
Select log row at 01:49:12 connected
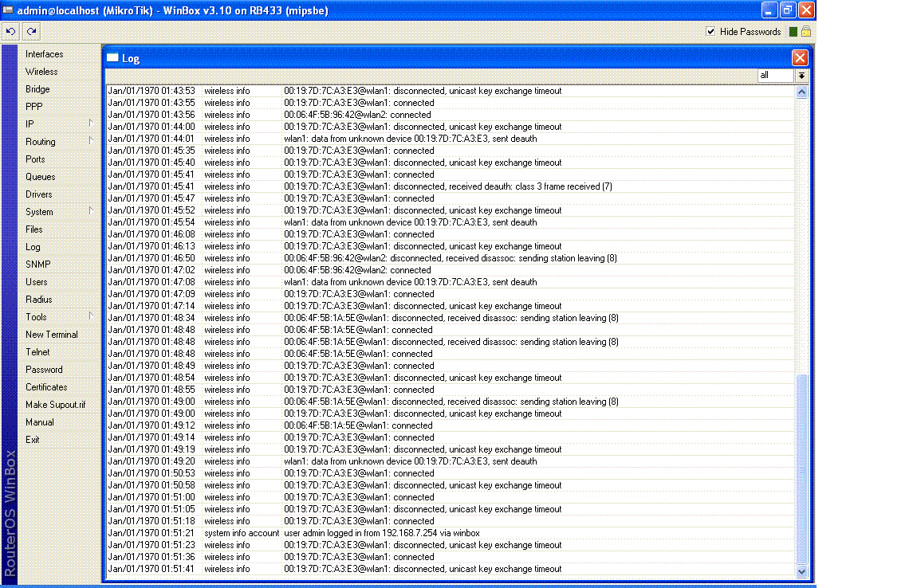click(x=451, y=425)
